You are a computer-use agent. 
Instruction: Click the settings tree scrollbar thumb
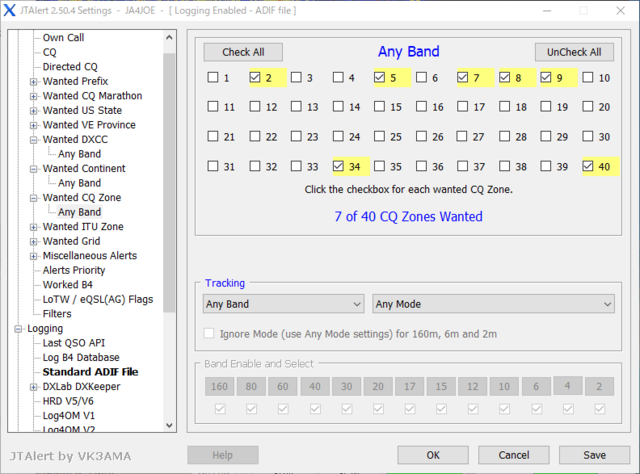pyautogui.click(x=169, y=183)
